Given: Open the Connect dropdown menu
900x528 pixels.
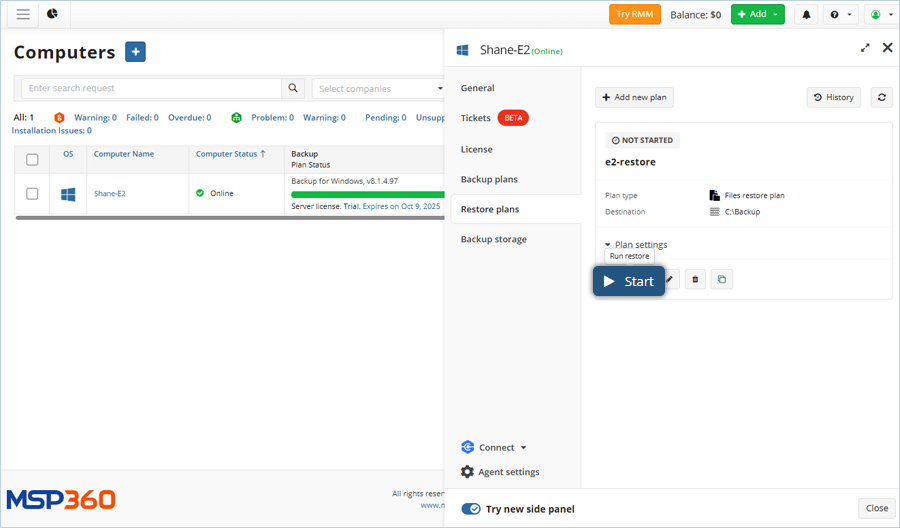Looking at the screenshot, I should pos(494,448).
